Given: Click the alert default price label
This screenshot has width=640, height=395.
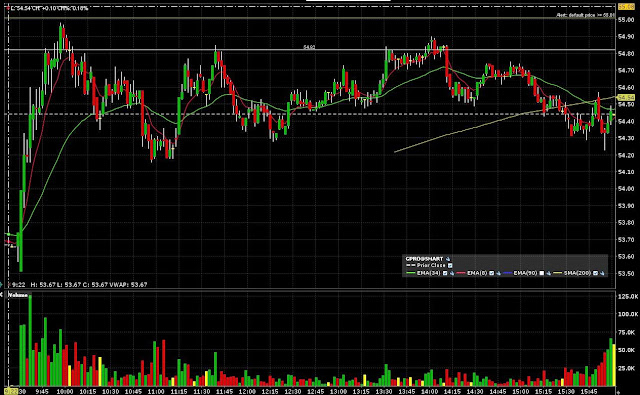Looking at the screenshot, I should click(x=585, y=15).
